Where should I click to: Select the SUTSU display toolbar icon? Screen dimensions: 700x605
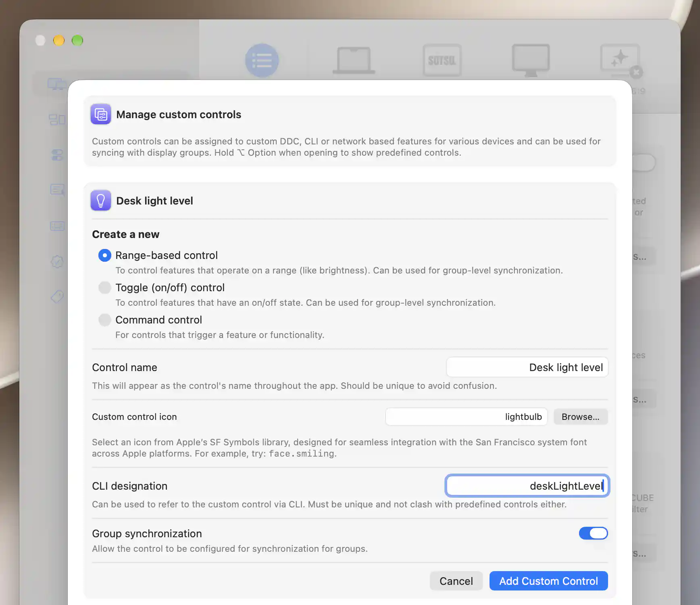click(x=442, y=60)
